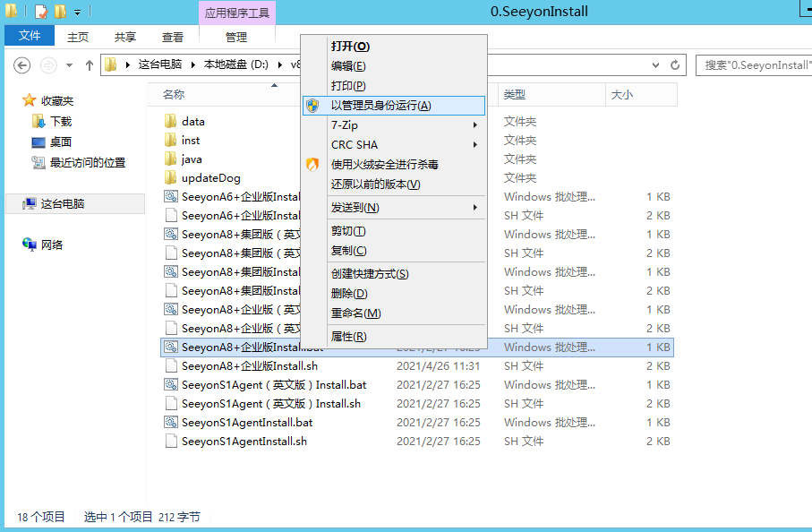Viewport: 812px width, 532px height.
Task: Click 2021/4/26 11:31 date cell
Action: coord(438,365)
